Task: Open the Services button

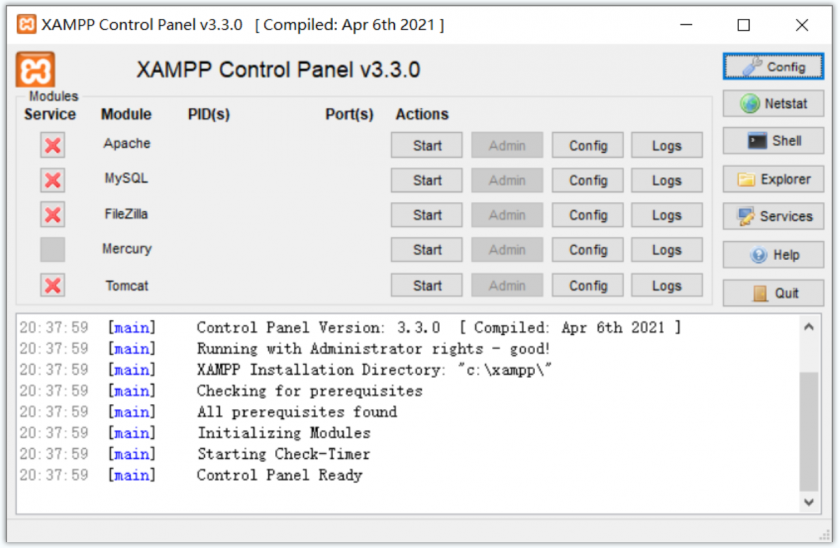Action: pyautogui.click(x=773, y=216)
